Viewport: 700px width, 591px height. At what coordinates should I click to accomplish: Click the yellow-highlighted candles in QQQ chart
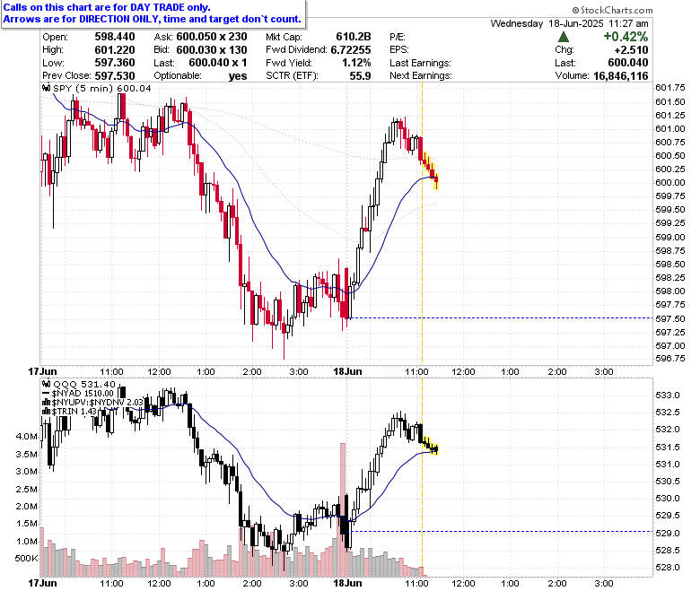click(x=431, y=446)
